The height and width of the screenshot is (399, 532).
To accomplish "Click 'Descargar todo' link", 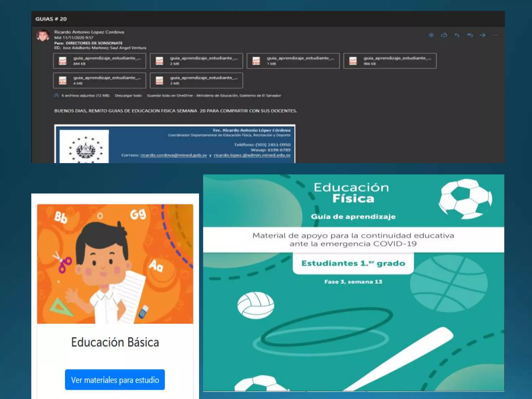I will pos(128,96).
